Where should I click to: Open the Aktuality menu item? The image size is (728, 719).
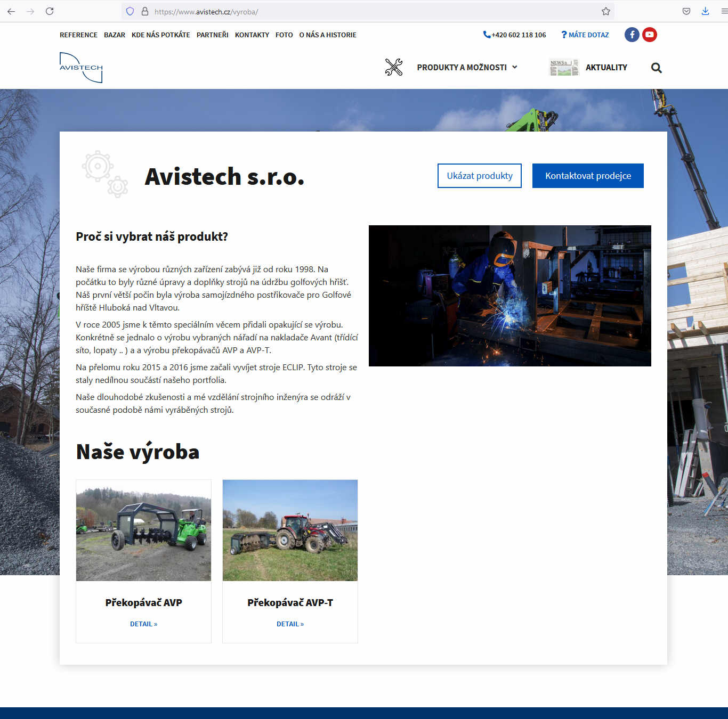[x=606, y=68]
